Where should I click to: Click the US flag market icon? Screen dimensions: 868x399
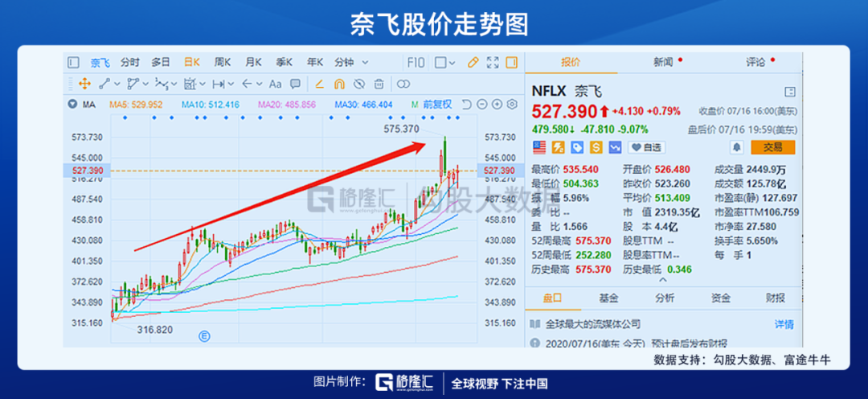538,147
